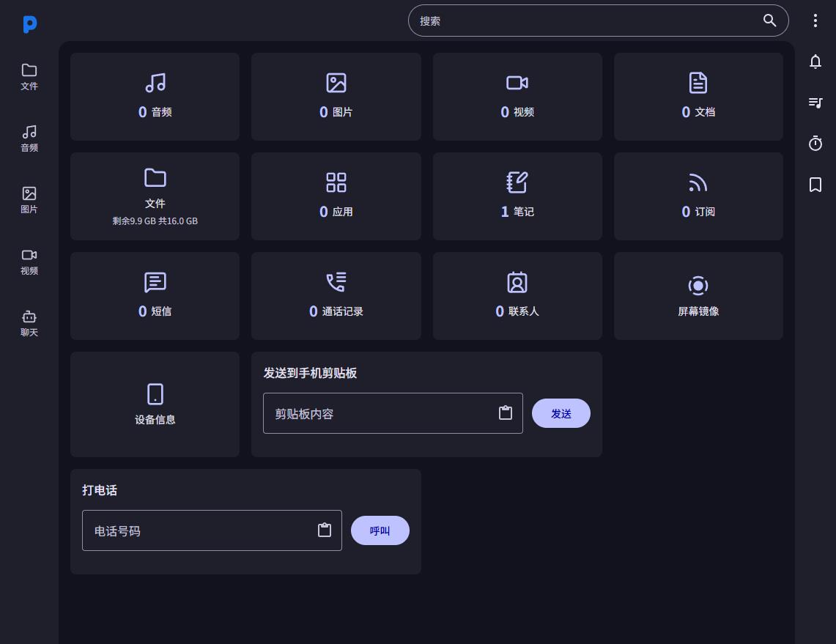Screen dimensions: 836x644
Task: Click the 打电话 heading
Action: [100, 490]
